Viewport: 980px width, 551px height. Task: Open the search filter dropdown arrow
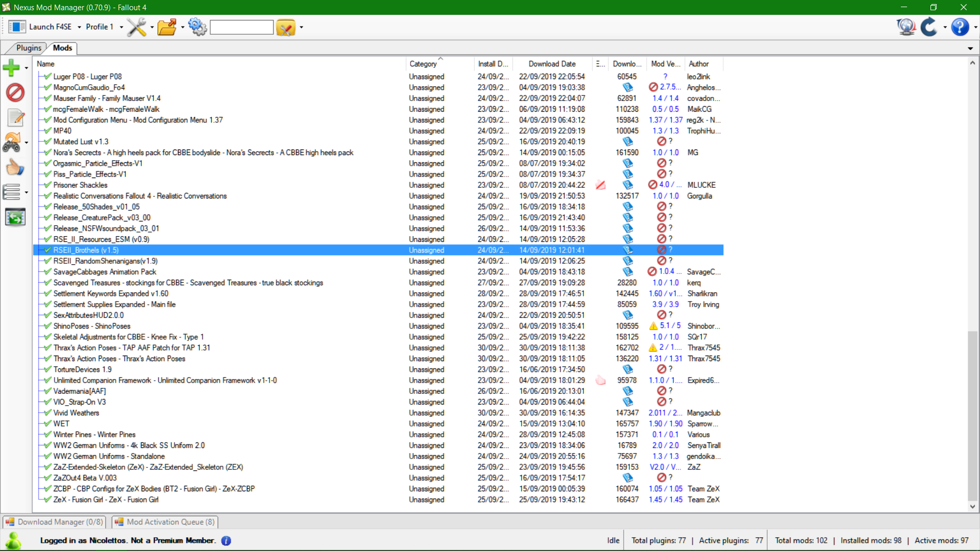coord(301,27)
